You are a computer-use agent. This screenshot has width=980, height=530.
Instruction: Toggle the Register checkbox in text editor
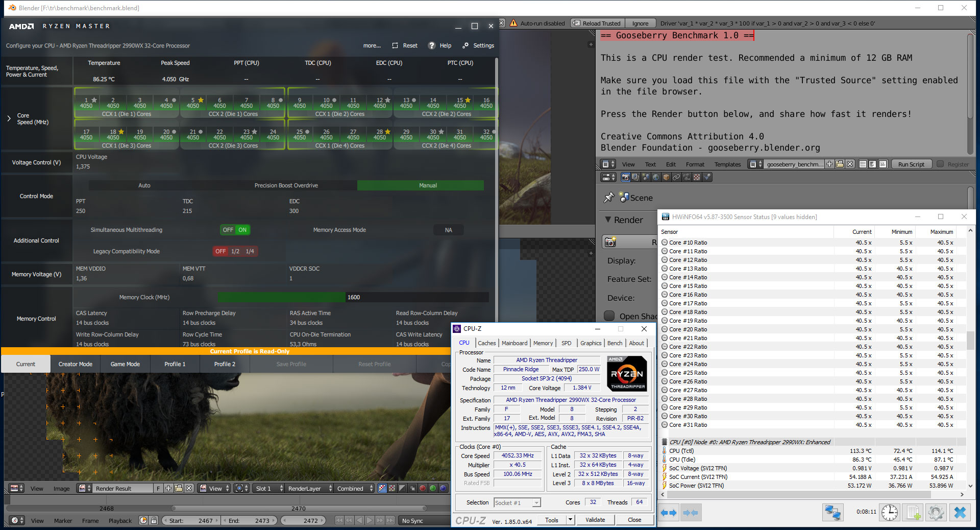click(x=940, y=164)
